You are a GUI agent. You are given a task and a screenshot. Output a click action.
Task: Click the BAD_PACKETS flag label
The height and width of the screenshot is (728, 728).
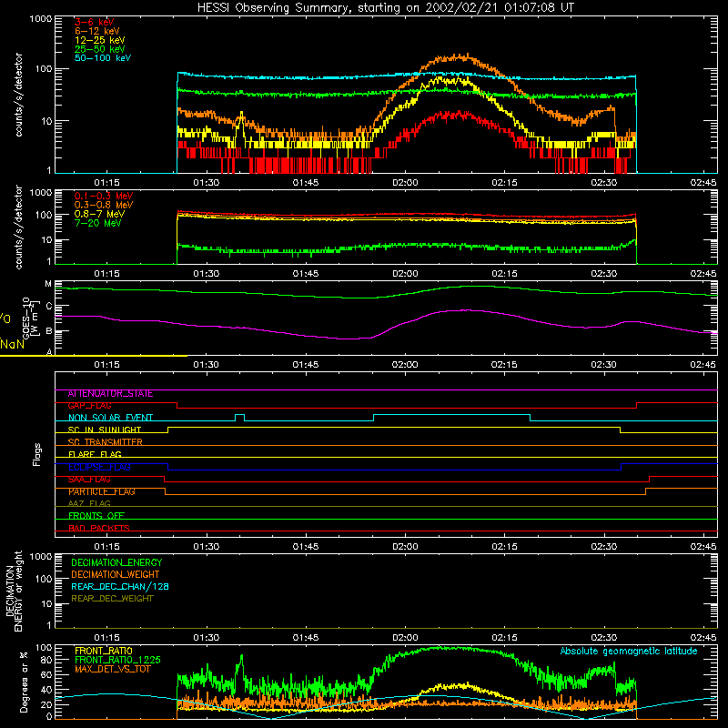coord(99,528)
